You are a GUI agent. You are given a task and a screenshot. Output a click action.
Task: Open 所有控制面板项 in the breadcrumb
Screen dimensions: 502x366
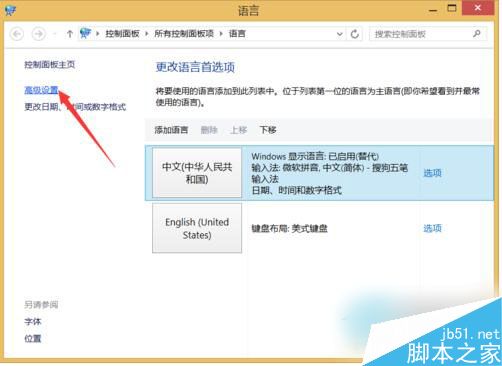click(x=184, y=34)
